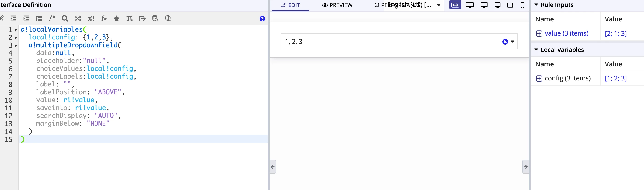Collapse the Rule Inputs section
This screenshot has width=644, height=190.
pos(536,5)
